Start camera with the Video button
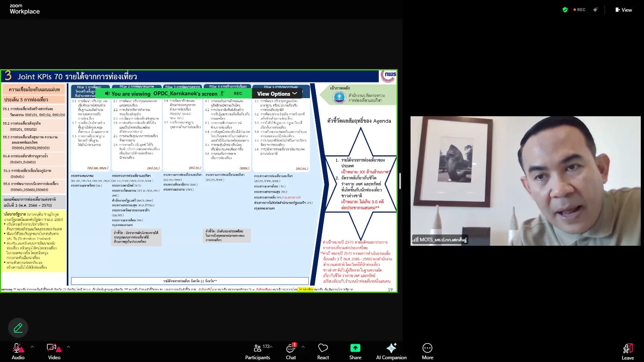644x362 pixels. [x=54, y=351]
